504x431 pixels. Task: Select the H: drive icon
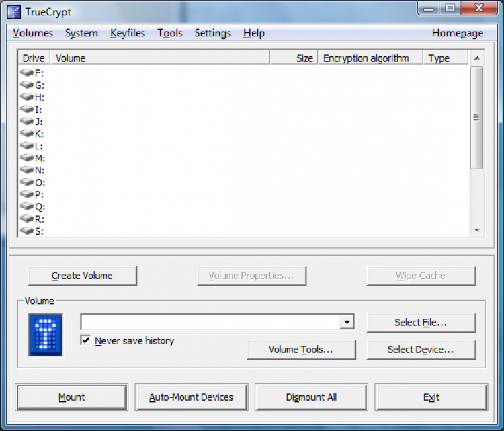coord(27,97)
